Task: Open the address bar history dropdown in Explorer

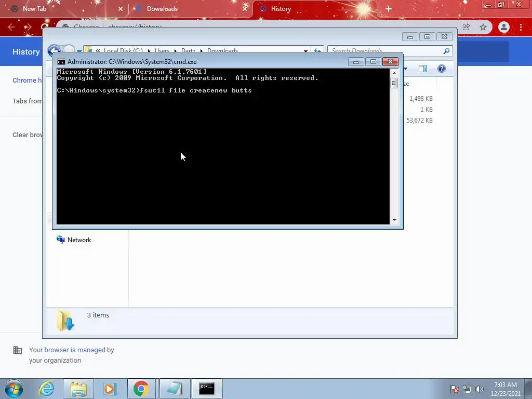Action: (305, 51)
